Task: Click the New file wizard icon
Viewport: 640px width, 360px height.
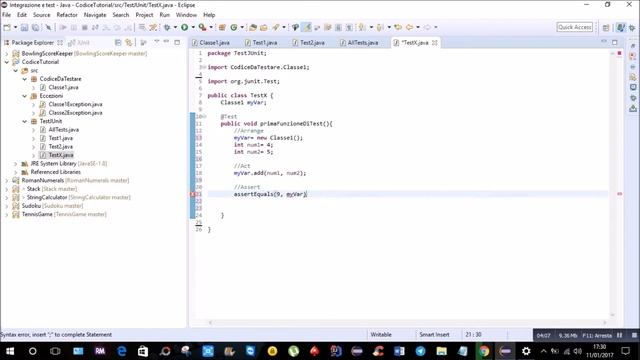Action: (7, 27)
